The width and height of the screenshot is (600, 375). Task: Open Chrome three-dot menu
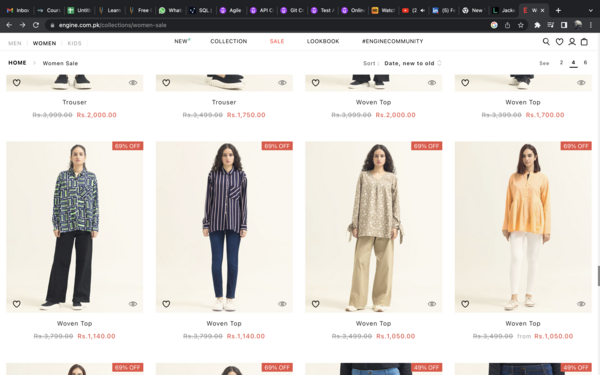[591, 25]
